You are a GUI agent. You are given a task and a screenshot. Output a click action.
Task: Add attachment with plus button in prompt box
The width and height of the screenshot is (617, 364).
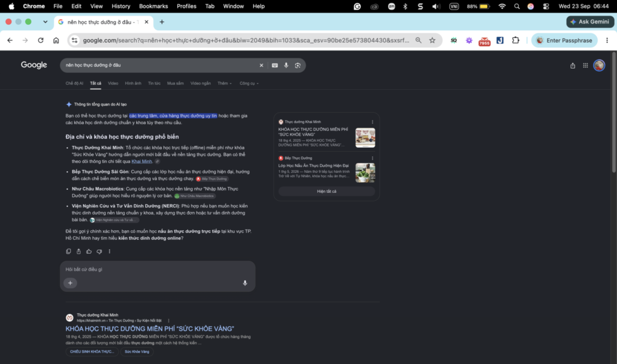70,283
